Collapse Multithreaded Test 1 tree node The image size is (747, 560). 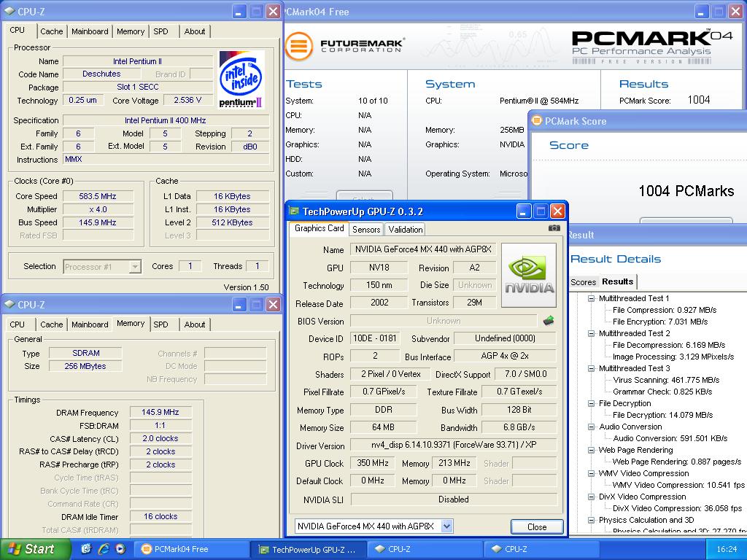point(591,298)
